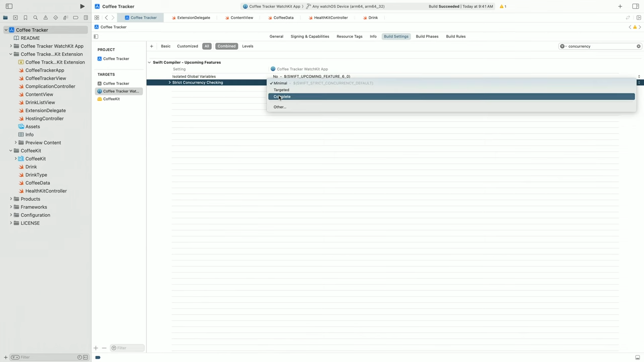Screen dimensions: 644x362
Task: Open the Project navigator folder icon
Action: coord(6,18)
